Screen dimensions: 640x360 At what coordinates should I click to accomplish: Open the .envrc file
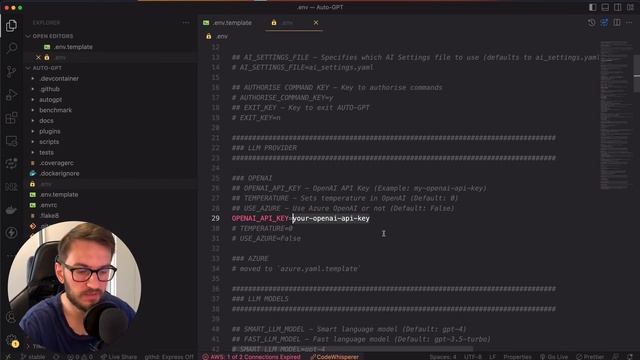pyautogui.click(x=48, y=205)
